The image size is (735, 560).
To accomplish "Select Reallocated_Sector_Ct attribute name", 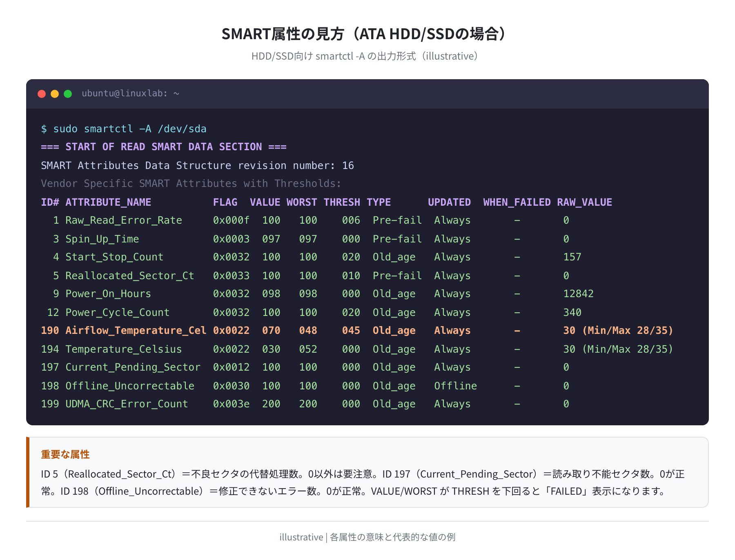I will (x=130, y=276).
